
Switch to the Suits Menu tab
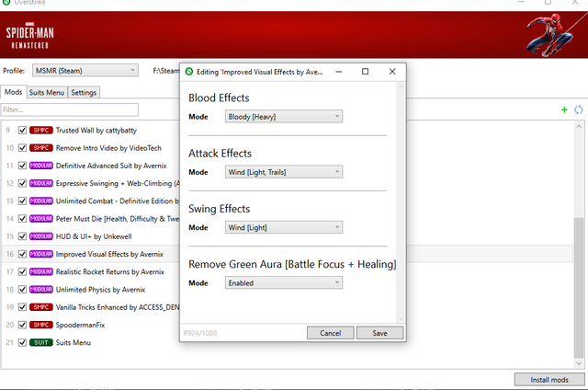click(x=47, y=92)
